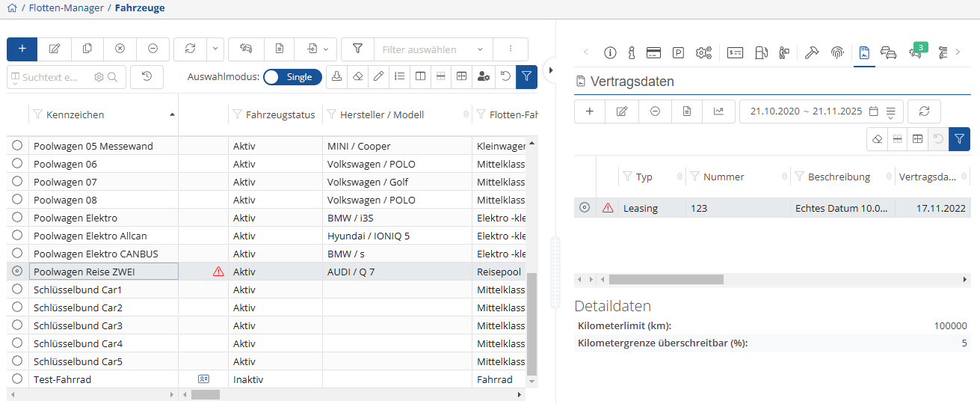Image resolution: width=980 pixels, height=404 pixels.
Task: Open the fuel pump tab icon
Action: 761,52
